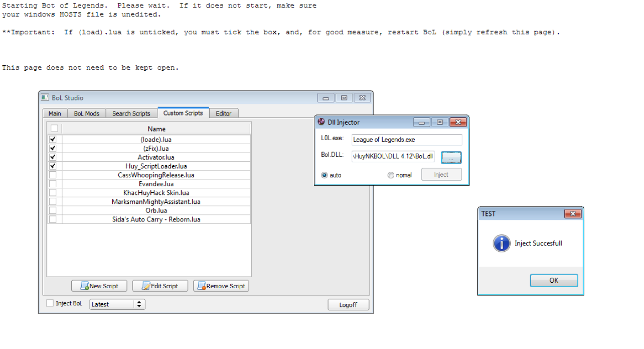Select the Custom Scripts tab

[x=183, y=113]
